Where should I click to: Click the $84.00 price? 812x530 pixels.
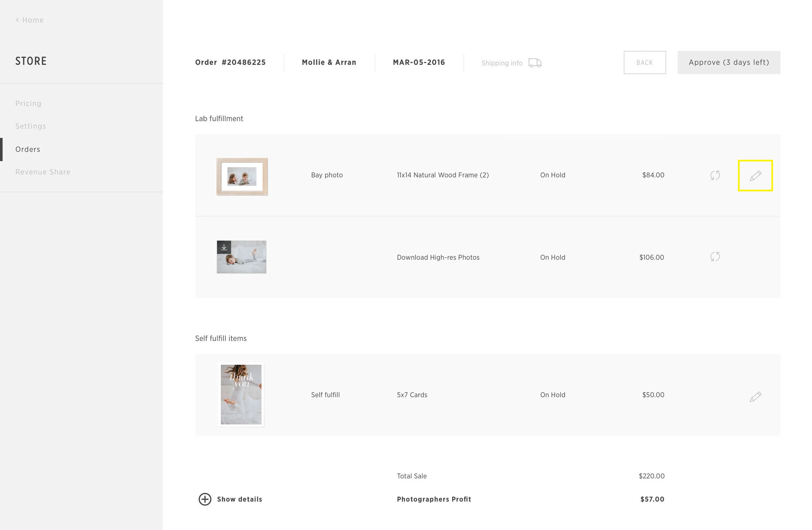pos(653,175)
